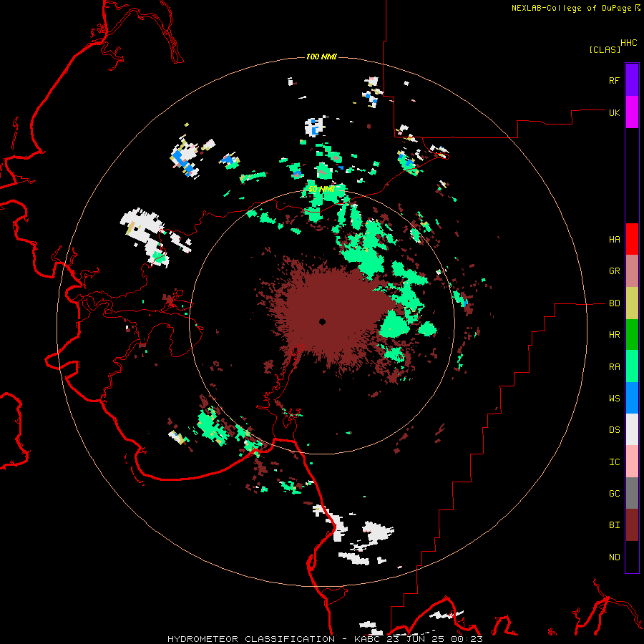This screenshot has height=644, width=644.
Task: Click the IC legend label
Action: [x=615, y=462]
